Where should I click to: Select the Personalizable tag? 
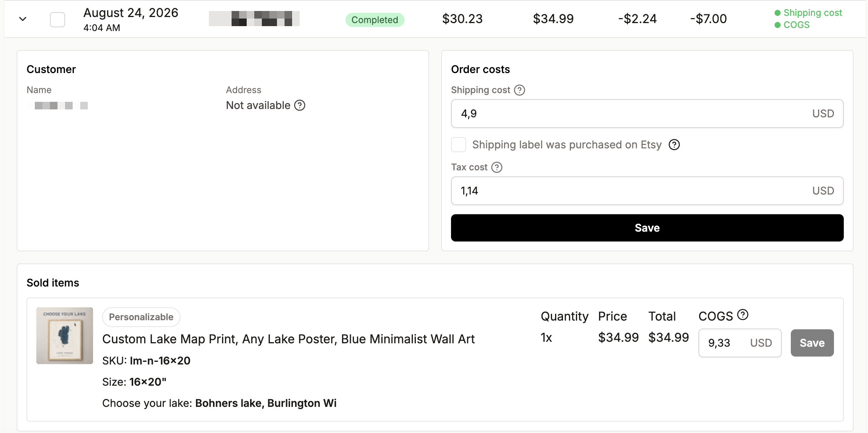[x=141, y=317]
